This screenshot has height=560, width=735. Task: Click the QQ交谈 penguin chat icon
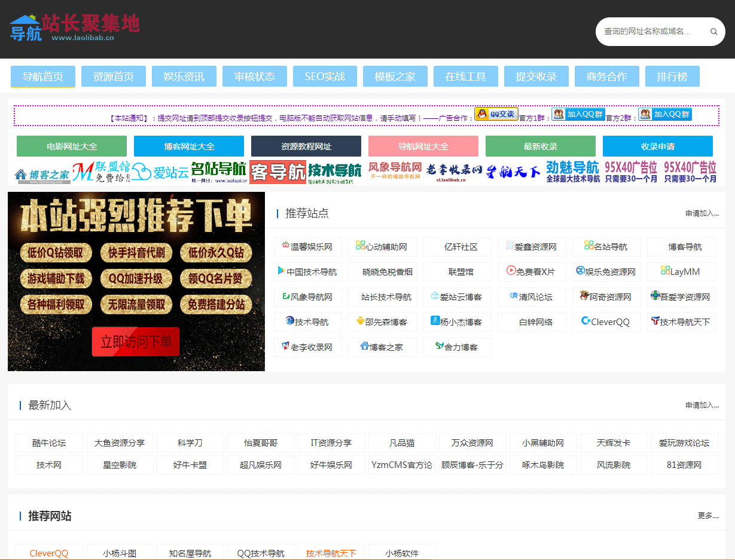(496, 114)
